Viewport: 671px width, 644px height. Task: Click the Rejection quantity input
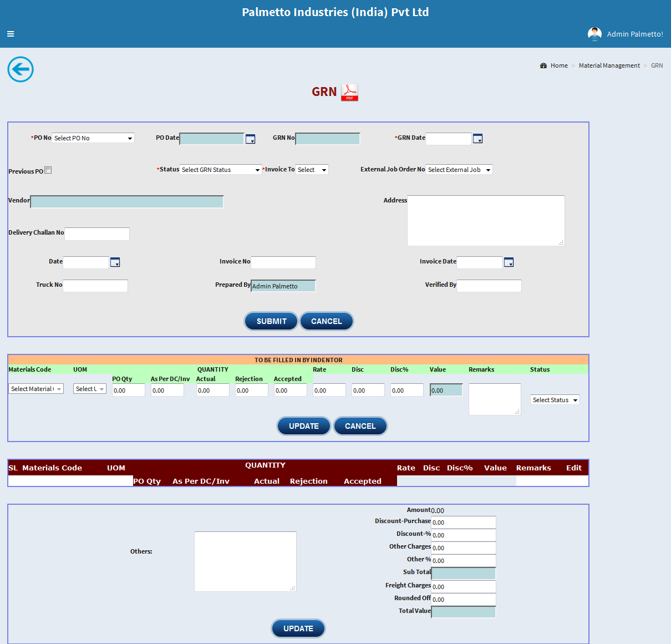(x=252, y=390)
